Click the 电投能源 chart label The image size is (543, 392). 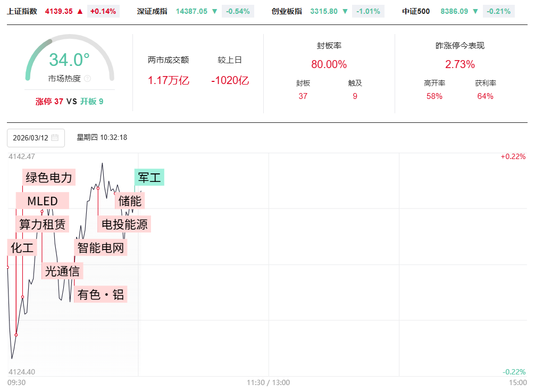(x=124, y=224)
